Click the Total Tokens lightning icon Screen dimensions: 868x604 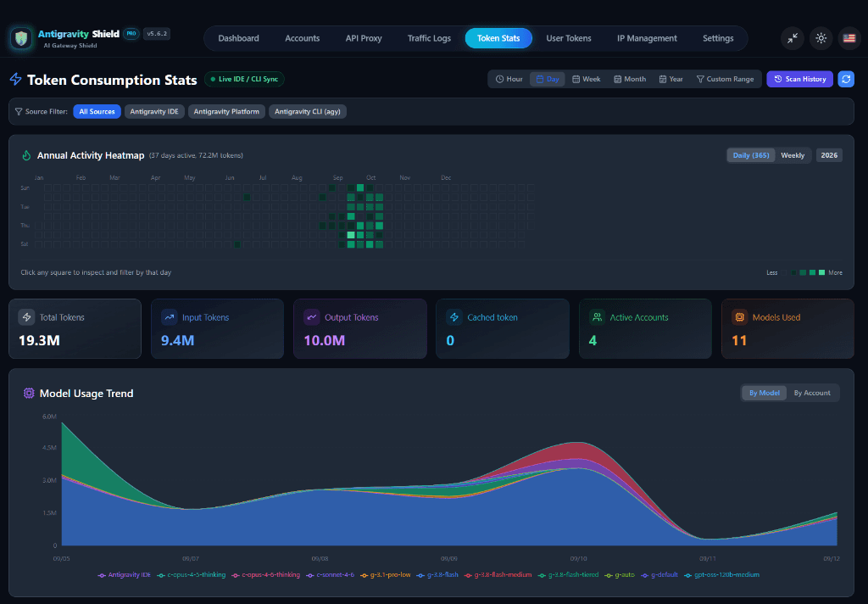[26, 317]
